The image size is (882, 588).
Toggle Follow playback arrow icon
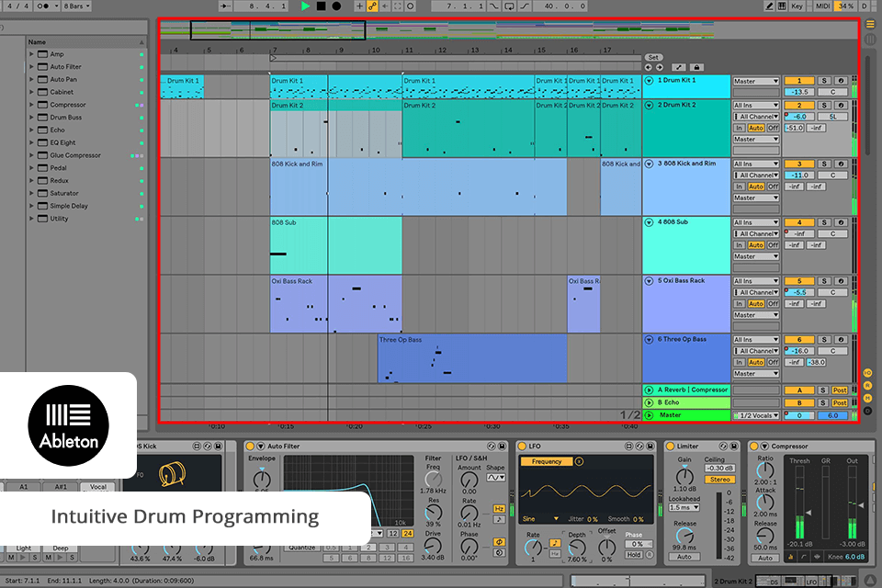[225, 6]
